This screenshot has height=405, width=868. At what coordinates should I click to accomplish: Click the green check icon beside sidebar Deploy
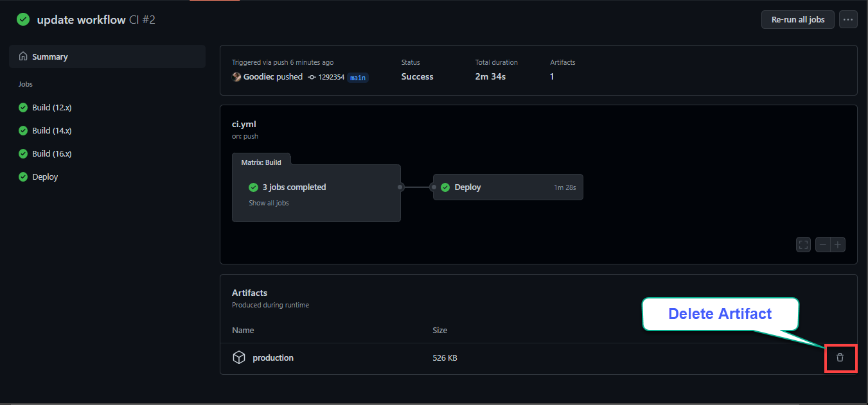click(23, 177)
